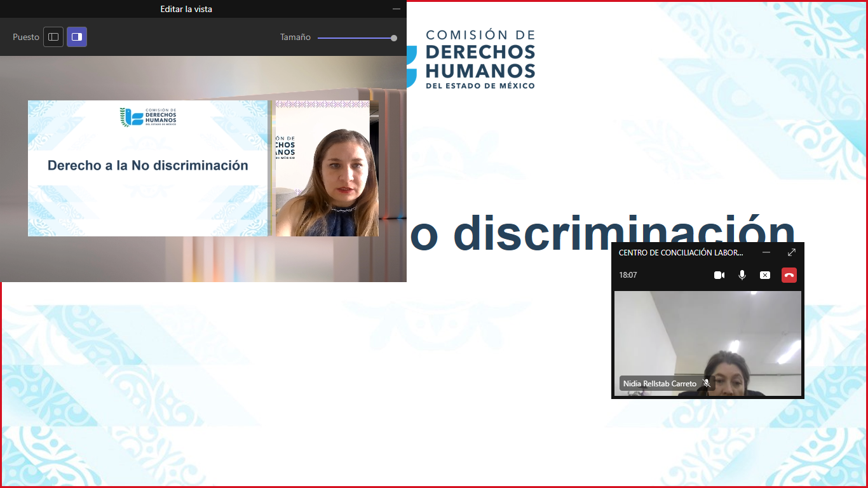Image resolution: width=868 pixels, height=488 pixels.
Task: Select the slide thumbnail in the preview
Action: point(147,168)
